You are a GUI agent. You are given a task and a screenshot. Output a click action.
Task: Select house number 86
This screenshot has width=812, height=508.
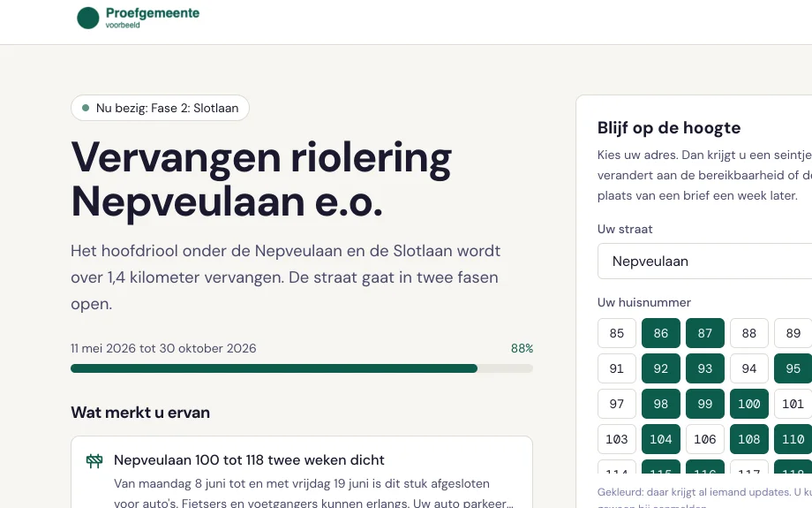[x=661, y=333]
